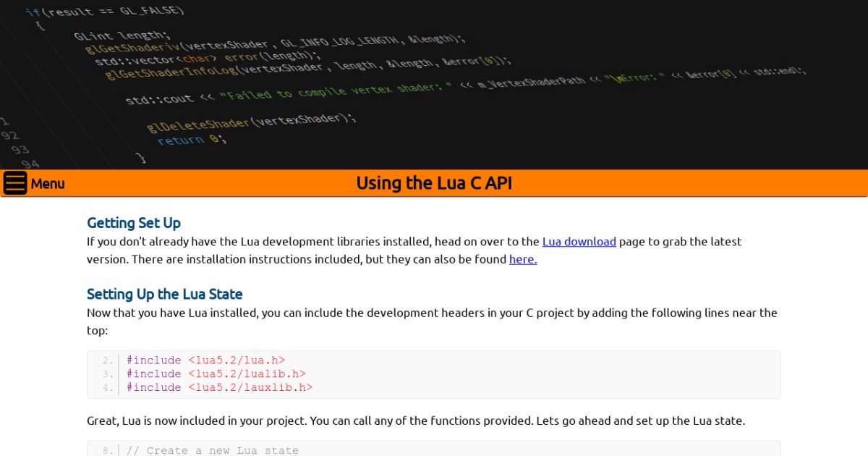The image size is (868, 456).
Task: Click the 'Getting Set Up' heading
Action: (134, 223)
